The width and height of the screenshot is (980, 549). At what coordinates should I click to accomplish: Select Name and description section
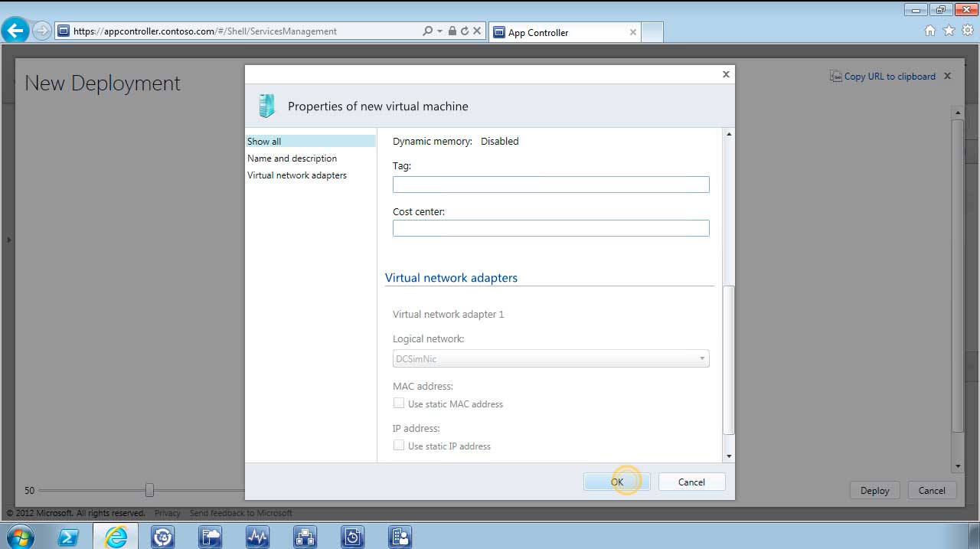(292, 158)
